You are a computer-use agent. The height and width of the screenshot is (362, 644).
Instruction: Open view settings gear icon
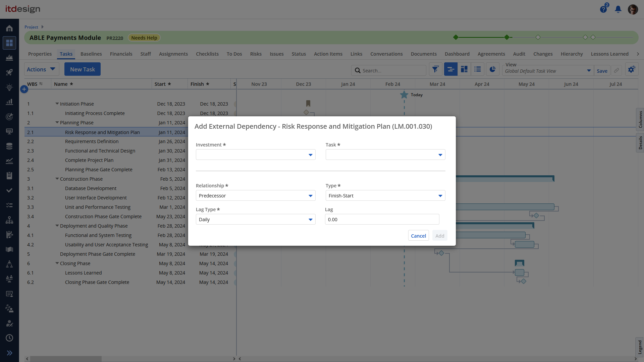click(632, 69)
